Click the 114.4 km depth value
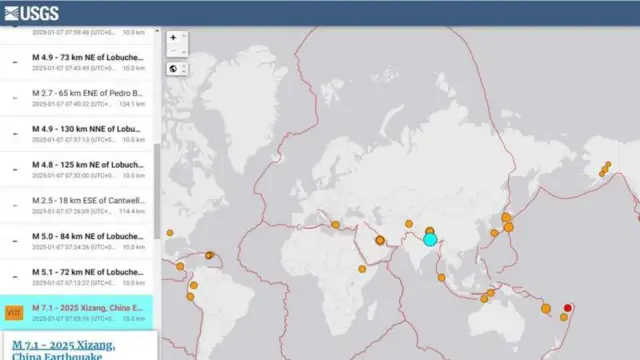Viewport: 640px width, 360px height. pyautogui.click(x=132, y=211)
